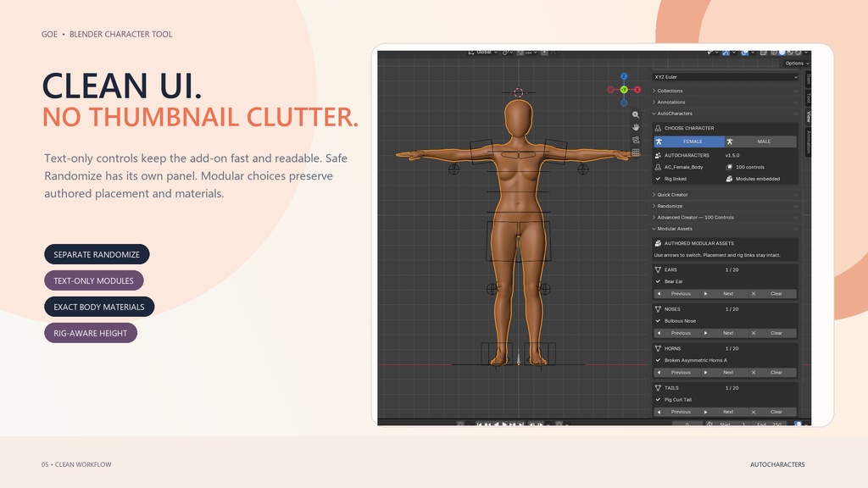Click the pan view hand icon
The image size is (868, 488).
pos(636,127)
